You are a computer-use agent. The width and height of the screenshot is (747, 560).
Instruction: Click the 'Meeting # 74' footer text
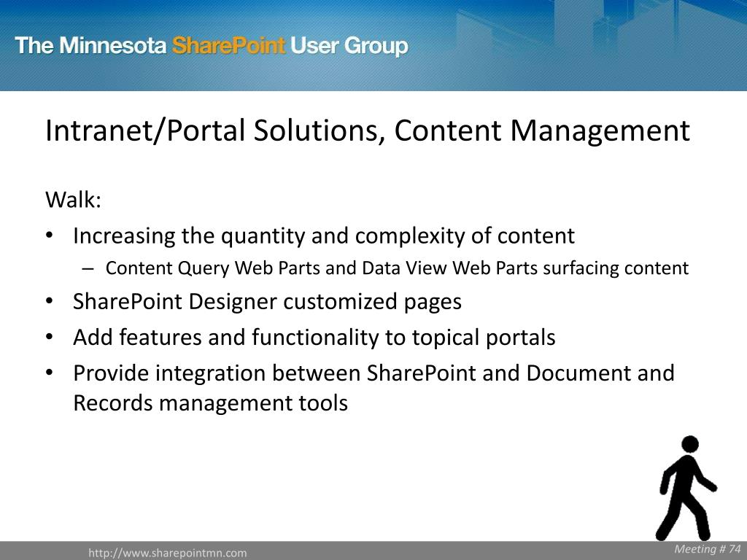click(708, 549)
